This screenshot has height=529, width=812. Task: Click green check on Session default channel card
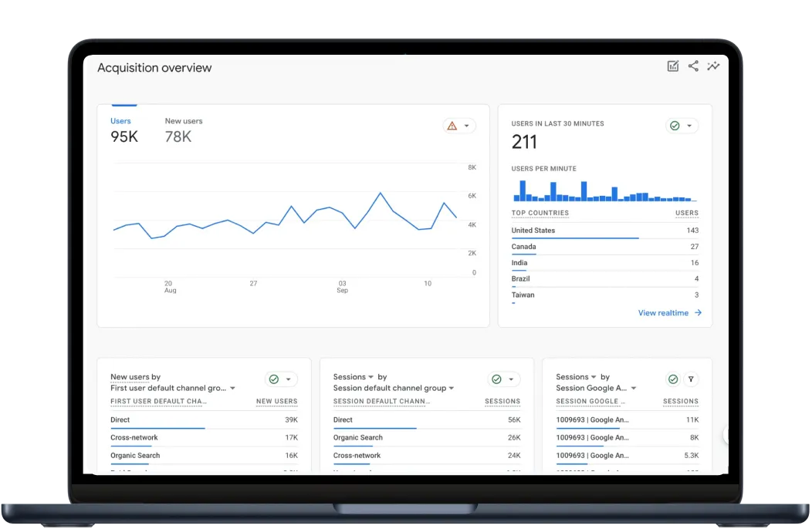[496, 379]
